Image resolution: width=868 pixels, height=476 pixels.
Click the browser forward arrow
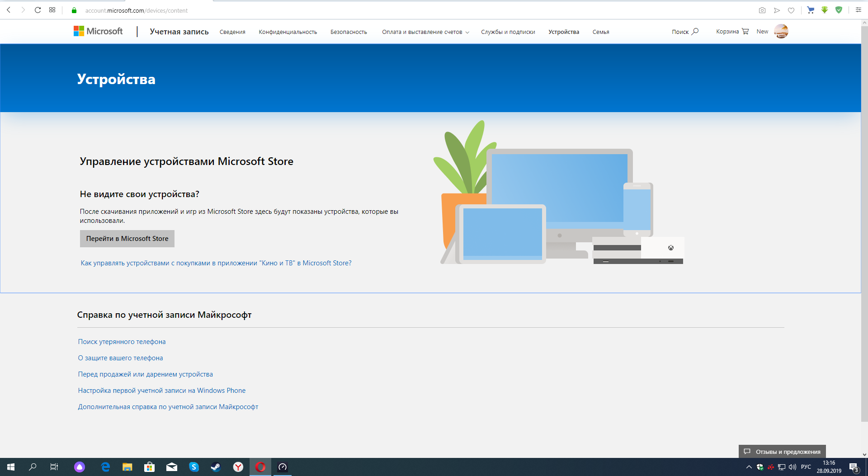coord(23,10)
